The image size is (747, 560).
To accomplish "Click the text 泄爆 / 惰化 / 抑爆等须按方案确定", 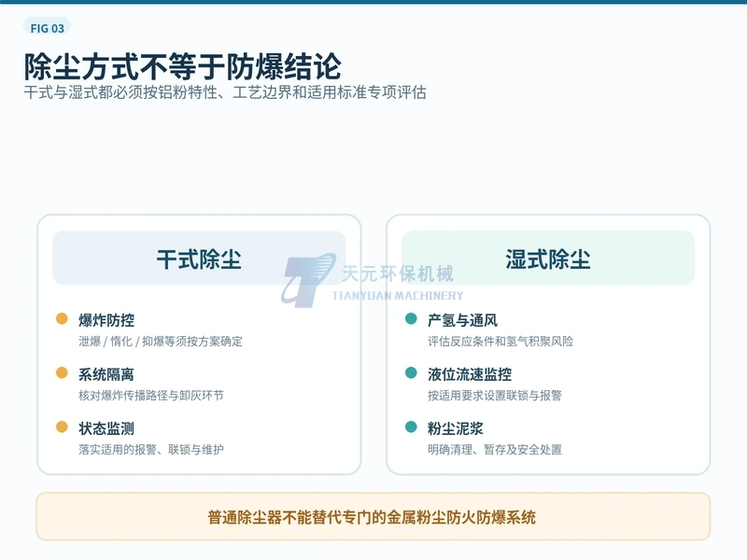I will pyautogui.click(x=161, y=341).
